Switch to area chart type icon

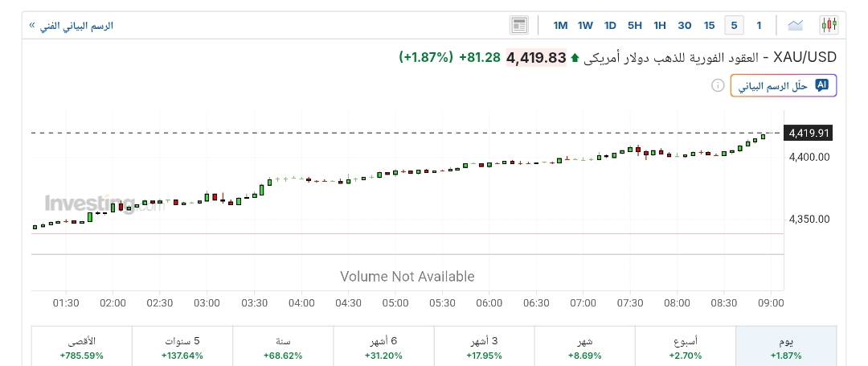[796, 25]
